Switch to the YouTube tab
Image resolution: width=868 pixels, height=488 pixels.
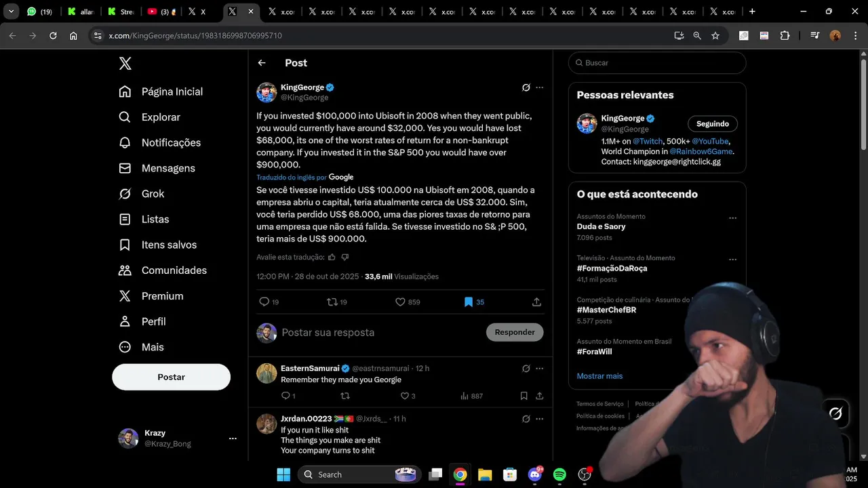coord(161,12)
